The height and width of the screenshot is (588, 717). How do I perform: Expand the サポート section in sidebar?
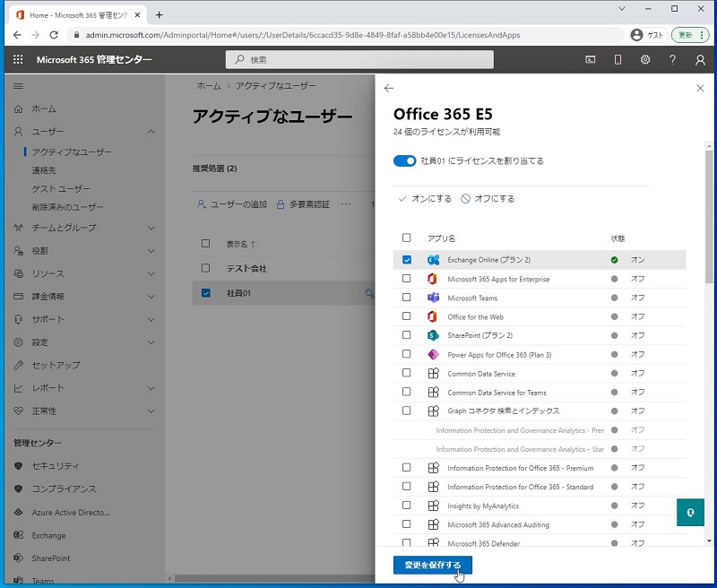click(x=151, y=319)
